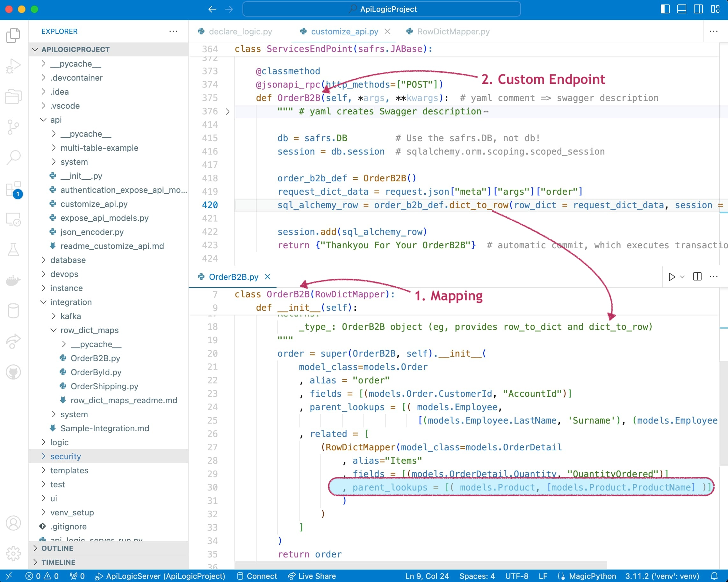The width and height of the screenshot is (728, 582).
Task: Start Live Share from status bar
Action: tap(312, 576)
